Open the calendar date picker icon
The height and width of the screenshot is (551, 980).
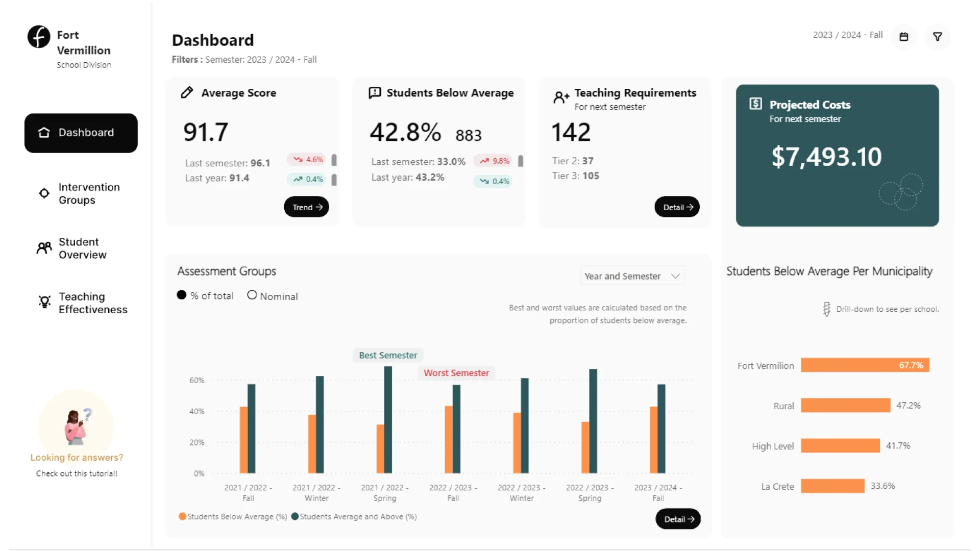(x=903, y=37)
